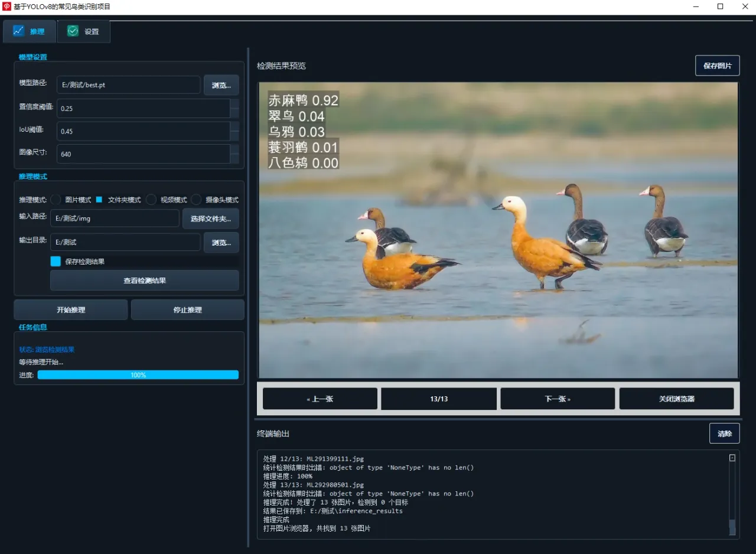
Task: Click the 翠鸟 0.04 label in the preview
Action: (x=296, y=116)
